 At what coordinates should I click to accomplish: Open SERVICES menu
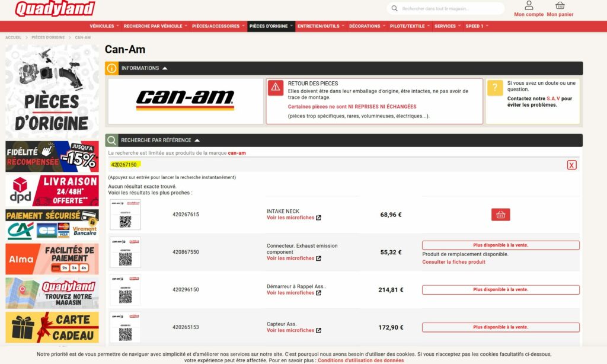447,26
